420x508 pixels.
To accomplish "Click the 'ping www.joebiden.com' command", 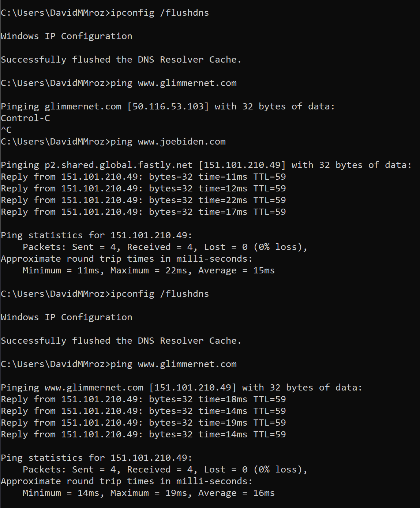I will tap(168, 142).
